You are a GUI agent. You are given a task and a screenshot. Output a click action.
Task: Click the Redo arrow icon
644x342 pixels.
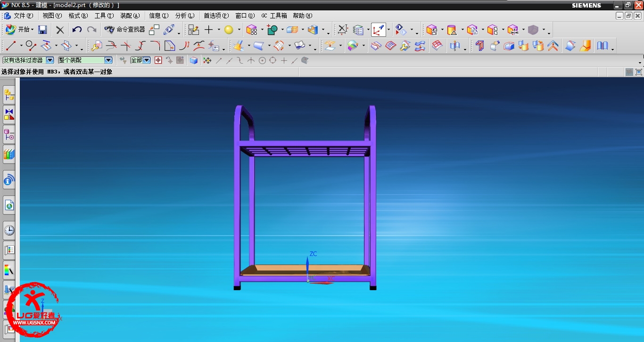click(x=91, y=30)
